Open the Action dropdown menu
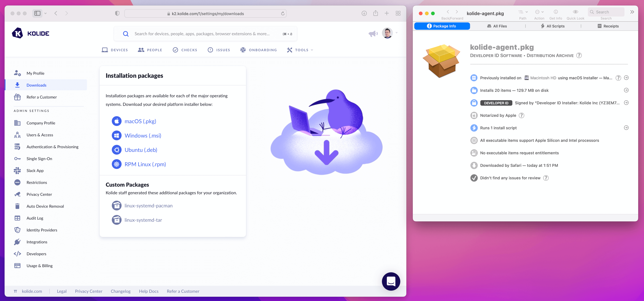Viewport: 644px width, 301px height. click(x=539, y=12)
